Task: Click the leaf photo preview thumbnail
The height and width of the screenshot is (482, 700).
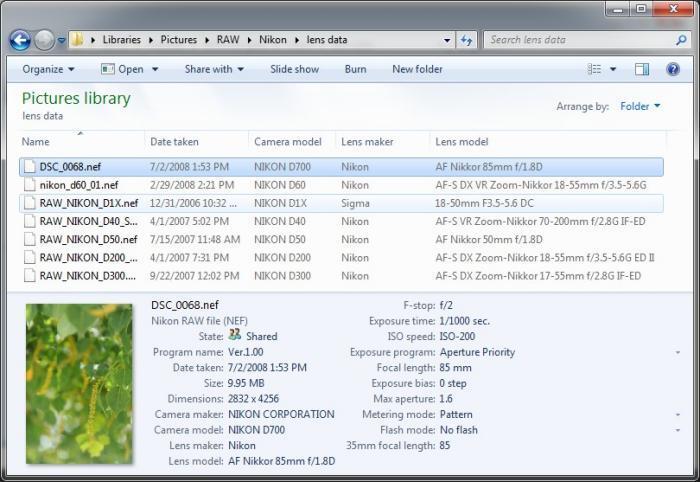Action: (79, 383)
